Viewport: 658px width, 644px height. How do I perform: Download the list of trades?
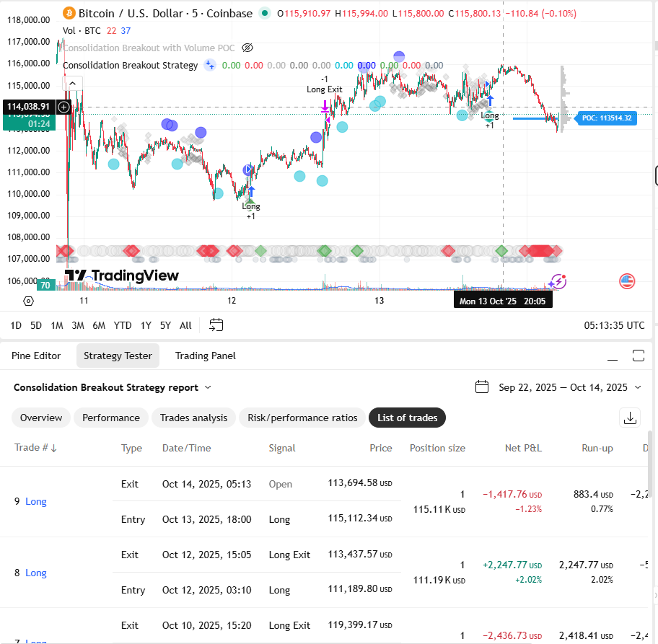[x=630, y=418]
